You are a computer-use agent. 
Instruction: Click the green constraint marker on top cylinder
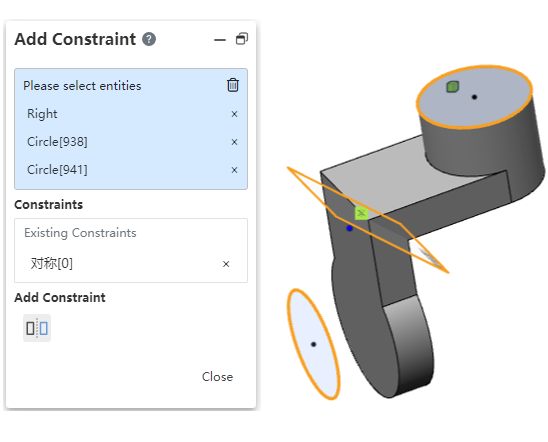click(x=453, y=86)
